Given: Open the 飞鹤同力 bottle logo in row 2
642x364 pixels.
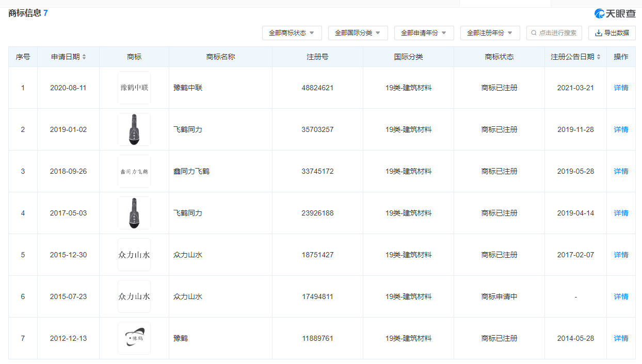Looking at the screenshot, I should 134,129.
